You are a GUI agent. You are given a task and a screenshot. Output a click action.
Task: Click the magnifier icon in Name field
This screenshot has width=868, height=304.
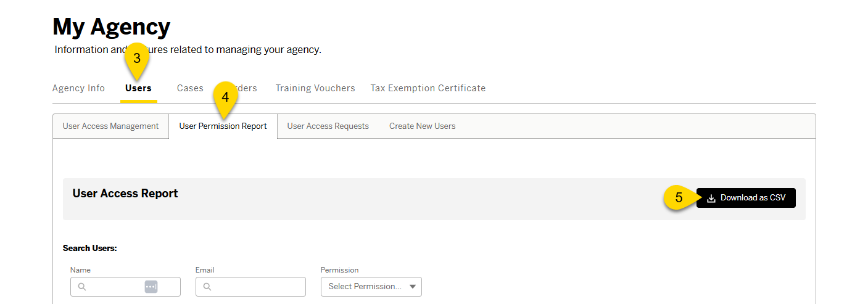(82, 287)
